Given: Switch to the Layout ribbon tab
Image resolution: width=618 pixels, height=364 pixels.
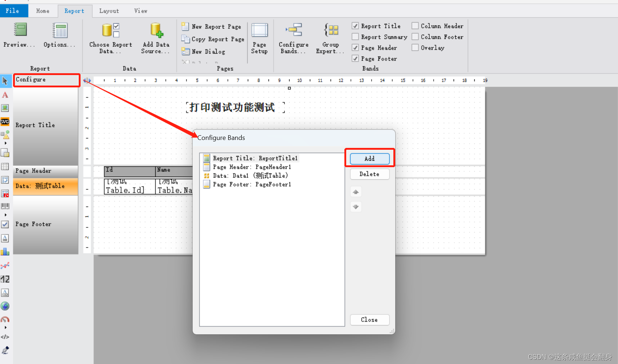Looking at the screenshot, I should coord(109,11).
